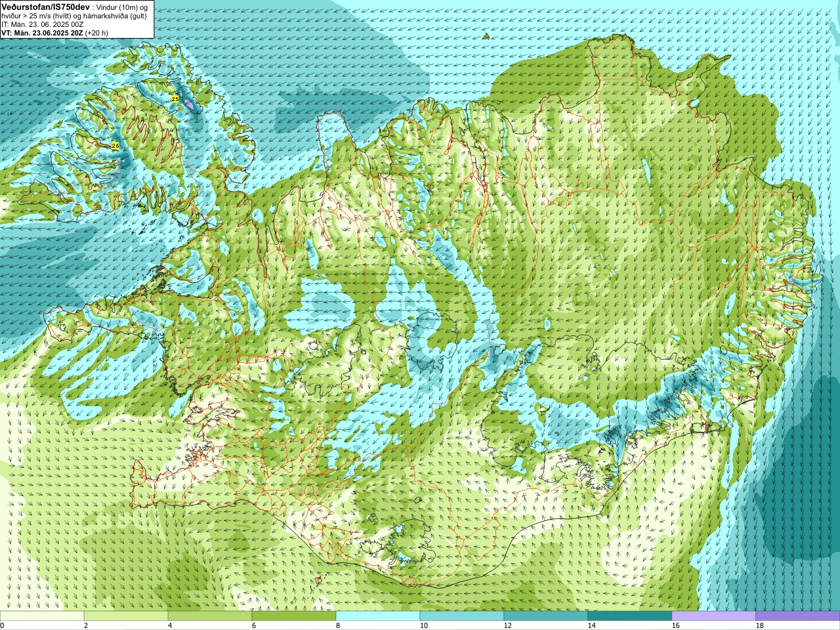Click the "Vindur (10m) og" header text

[123, 7]
